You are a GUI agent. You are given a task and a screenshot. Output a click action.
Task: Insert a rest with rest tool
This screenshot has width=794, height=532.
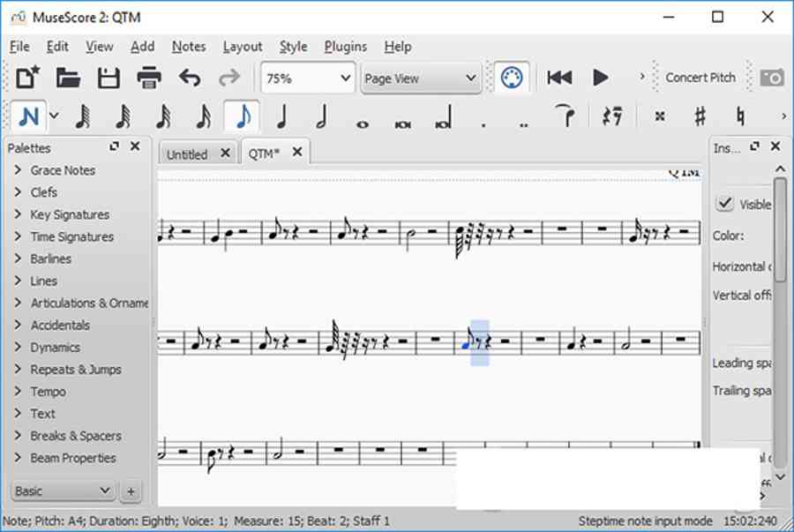(611, 116)
